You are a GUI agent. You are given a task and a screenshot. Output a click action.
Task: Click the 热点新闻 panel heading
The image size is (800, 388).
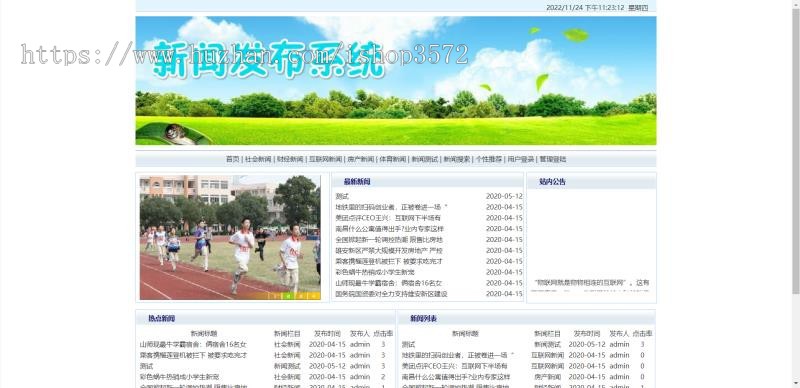click(162, 319)
